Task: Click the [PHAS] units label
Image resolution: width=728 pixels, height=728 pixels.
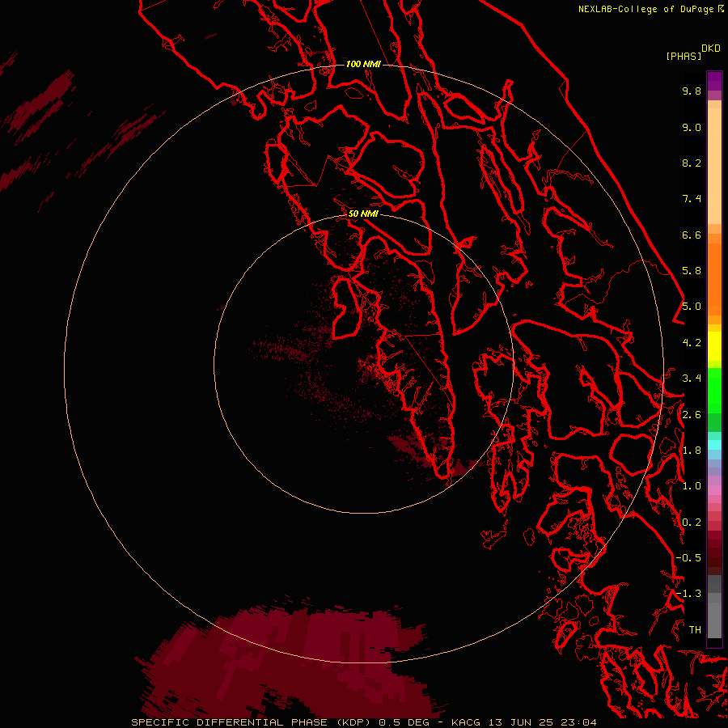Action: pos(684,56)
